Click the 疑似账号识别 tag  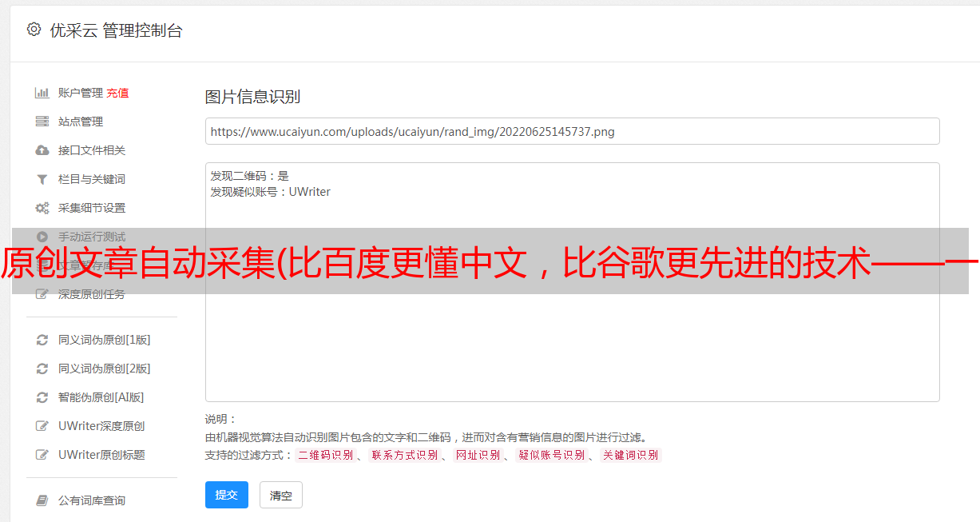click(x=552, y=455)
